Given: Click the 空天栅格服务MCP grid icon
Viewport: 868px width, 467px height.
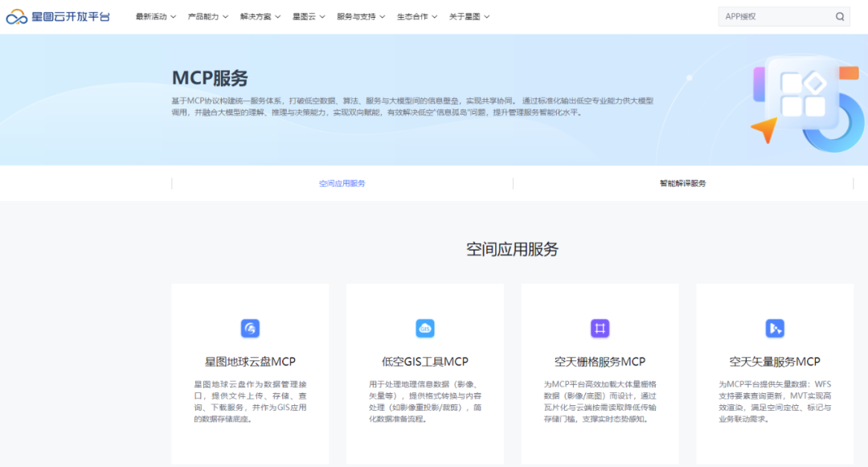Looking at the screenshot, I should [x=600, y=328].
